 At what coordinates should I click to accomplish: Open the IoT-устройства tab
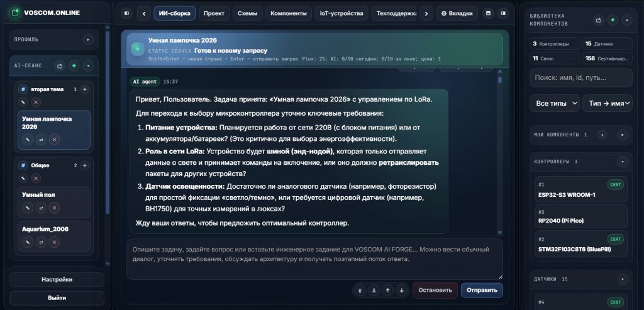click(341, 13)
